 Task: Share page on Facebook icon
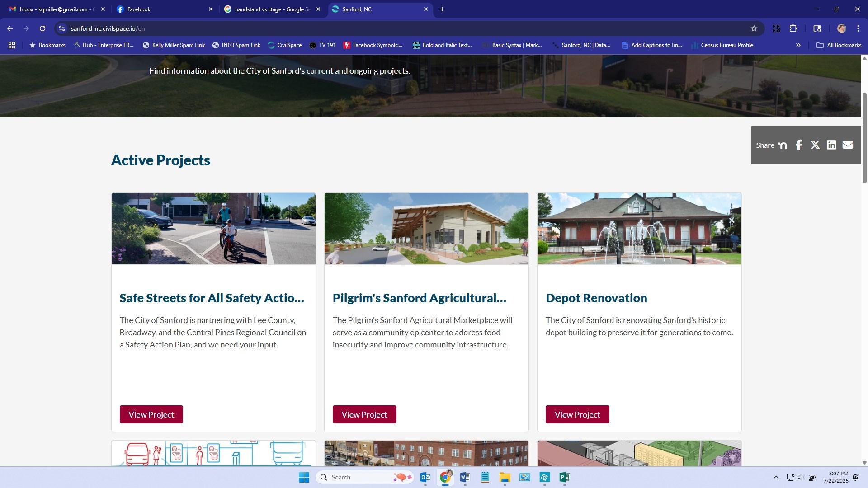[x=799, y=145]
